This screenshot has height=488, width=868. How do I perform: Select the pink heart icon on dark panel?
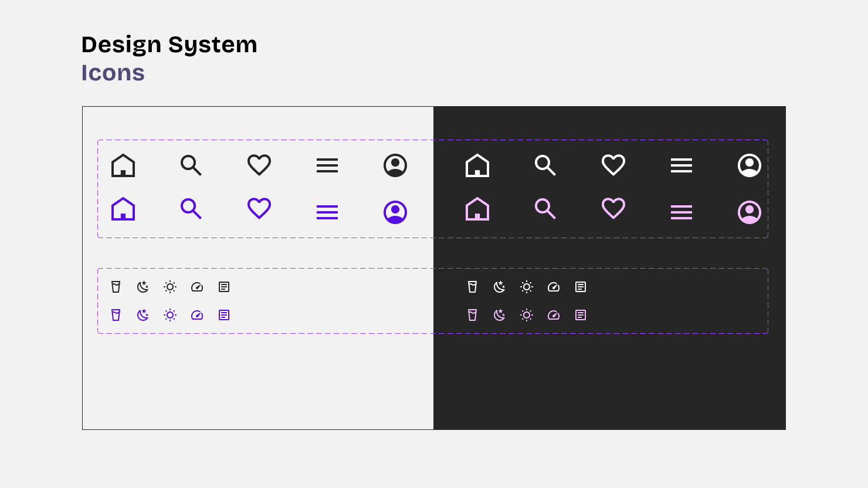pos(613,209)
